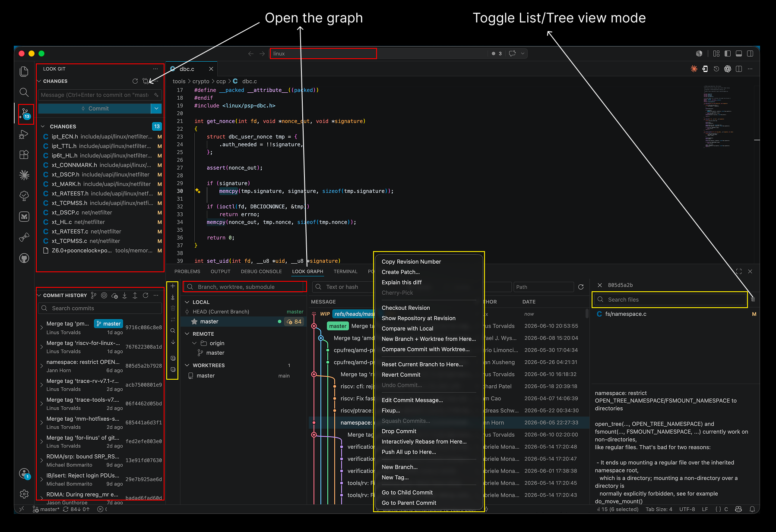Image resolution: width=776 pixels, height=532 pixels.
Task: Select Checkout Revision menu entry
Action: (406, 308)
